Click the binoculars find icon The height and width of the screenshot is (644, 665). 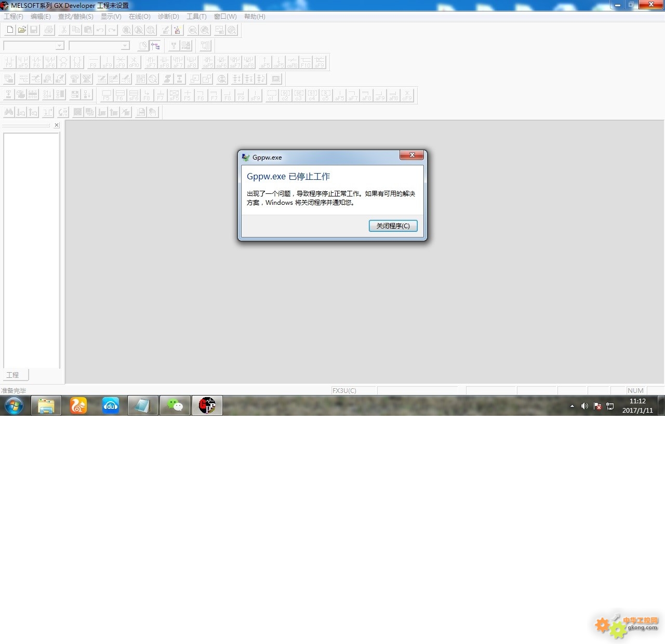pos(9,112)
